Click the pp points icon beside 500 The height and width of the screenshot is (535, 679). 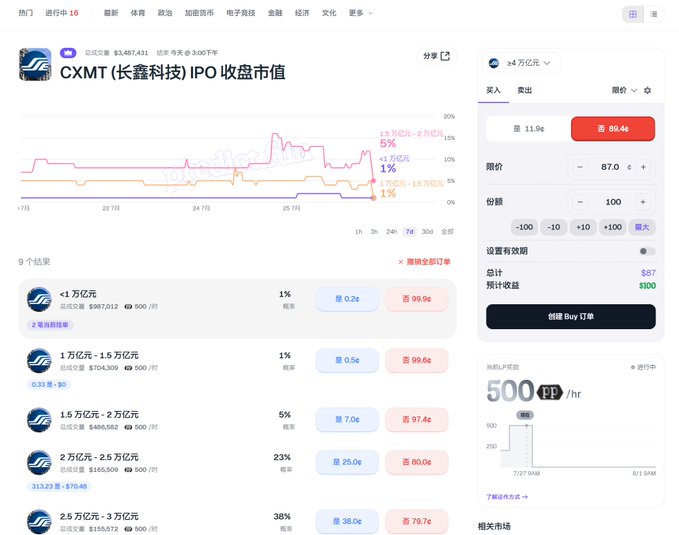click(550, 392)
